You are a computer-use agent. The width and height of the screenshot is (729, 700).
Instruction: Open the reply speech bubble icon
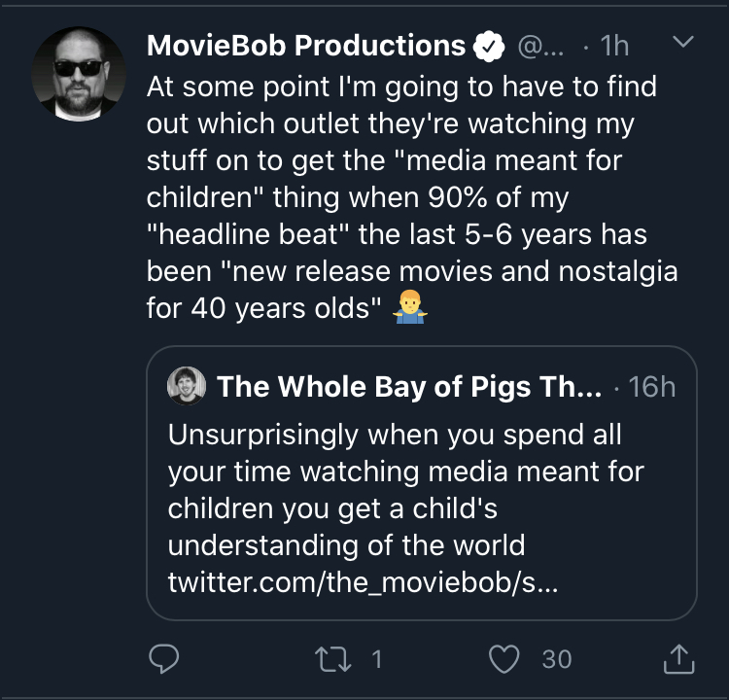163,658
